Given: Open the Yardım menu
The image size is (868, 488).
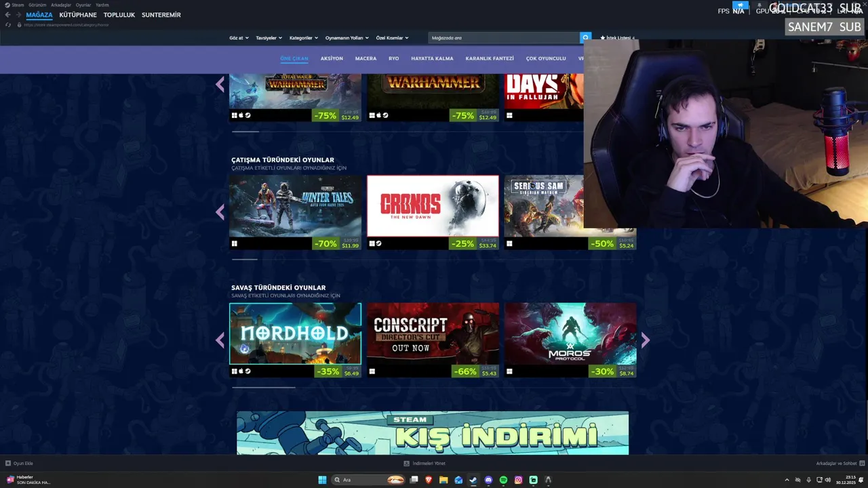Looking at the screenshot, I should click(102, 5).
